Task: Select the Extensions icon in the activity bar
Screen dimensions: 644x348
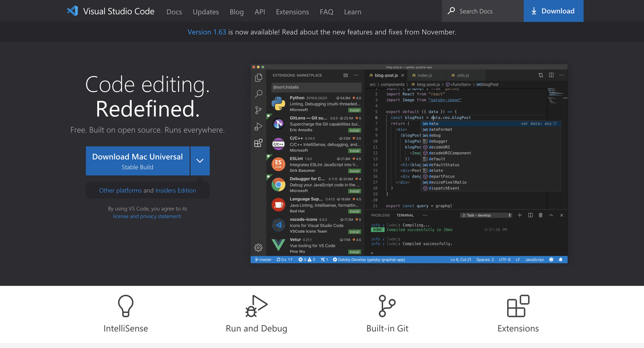Action: [x=259, y=143]
